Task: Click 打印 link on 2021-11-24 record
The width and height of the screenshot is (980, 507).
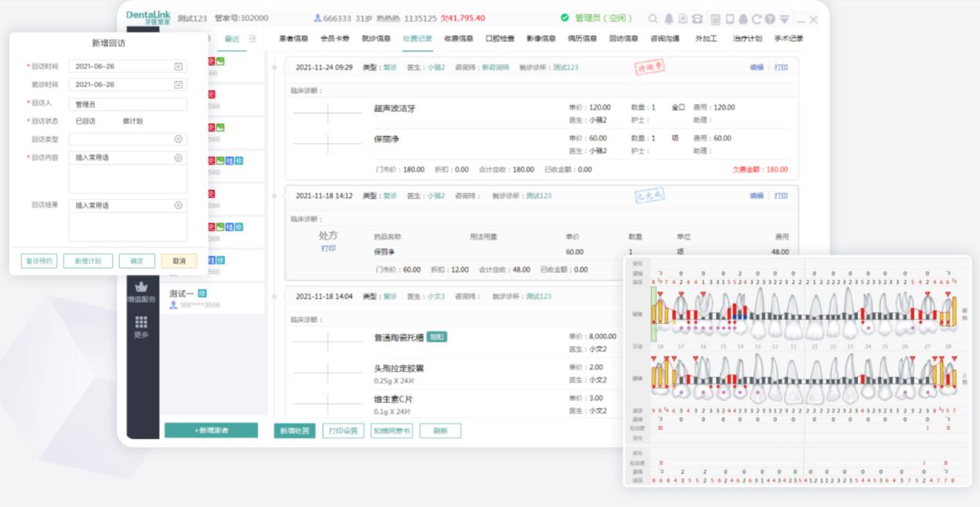Action: 781,67
